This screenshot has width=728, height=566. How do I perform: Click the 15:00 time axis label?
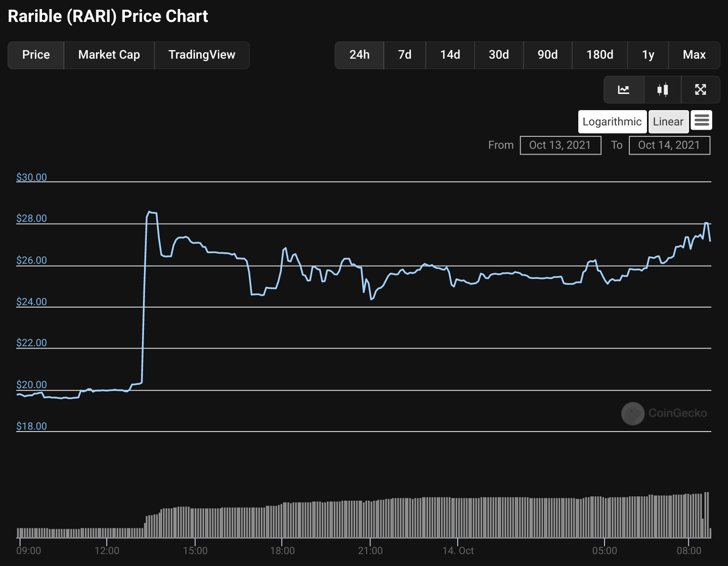click(x=195, y=551)
